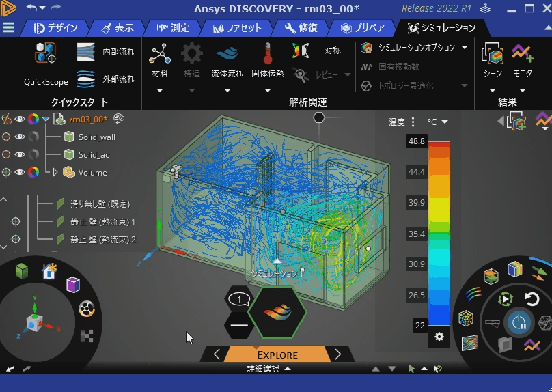Viewport: 552px width, 392px height.
Task: Start the 内部流れ quick start
Action: [x=105, y=52]
